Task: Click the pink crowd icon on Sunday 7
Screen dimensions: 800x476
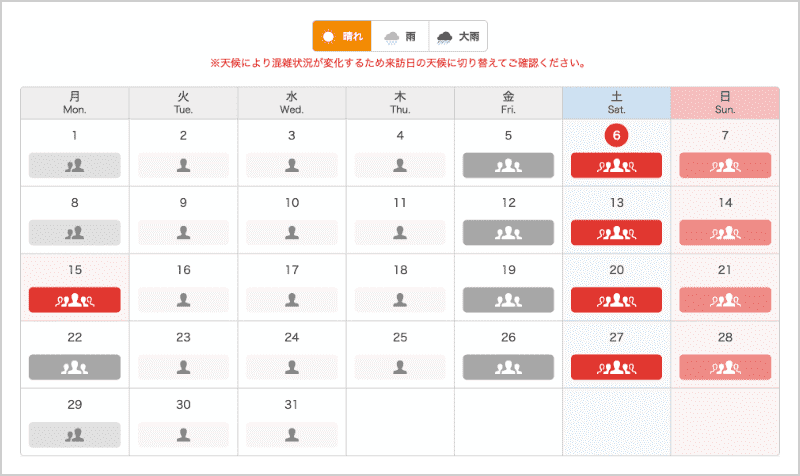Action: coord(725,166)
